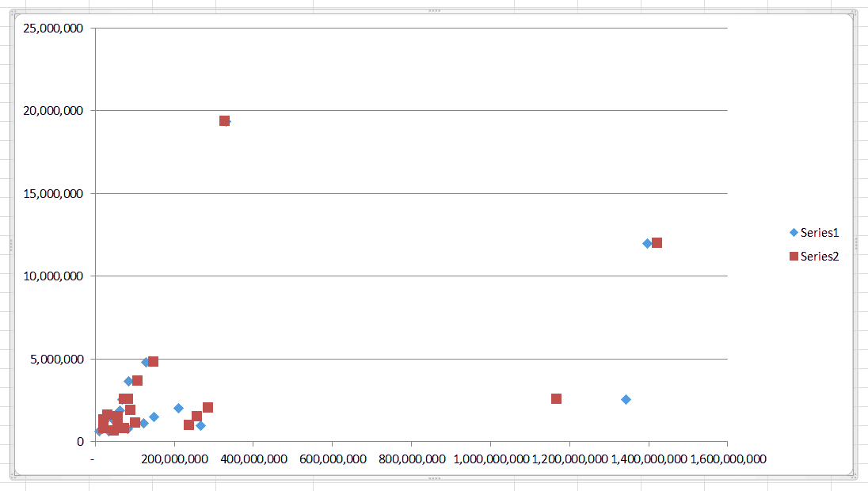Click the Series2 legend text label
868x491 pixels.
pos(818,256)
